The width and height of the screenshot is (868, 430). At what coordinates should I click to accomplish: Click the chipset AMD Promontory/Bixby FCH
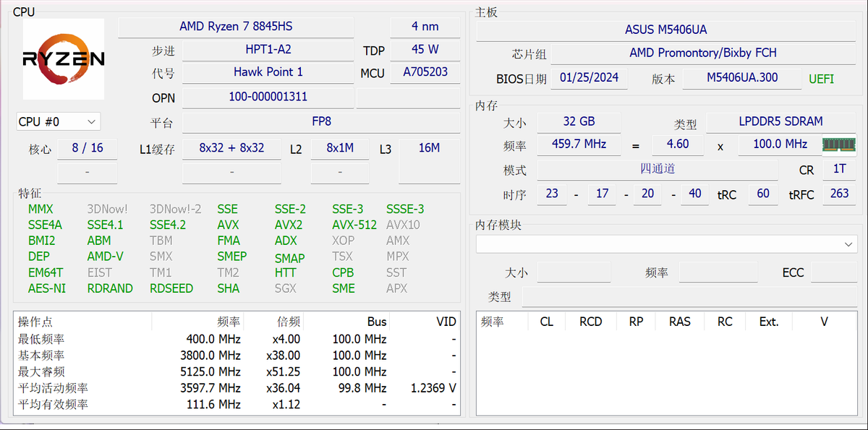pos(703,53)
